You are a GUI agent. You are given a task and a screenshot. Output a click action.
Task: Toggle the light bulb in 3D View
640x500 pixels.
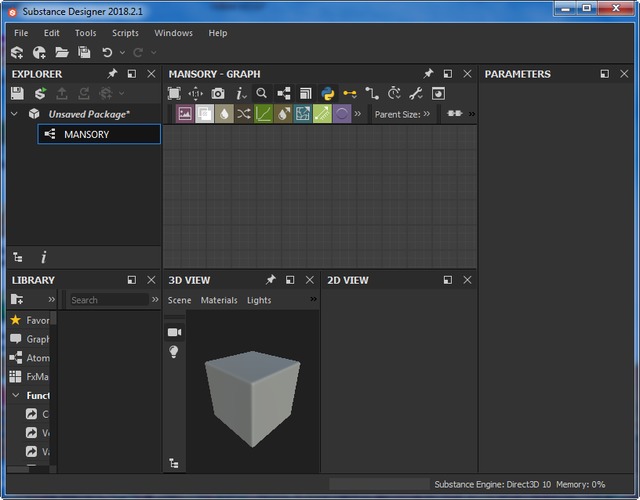click(174, 352)
